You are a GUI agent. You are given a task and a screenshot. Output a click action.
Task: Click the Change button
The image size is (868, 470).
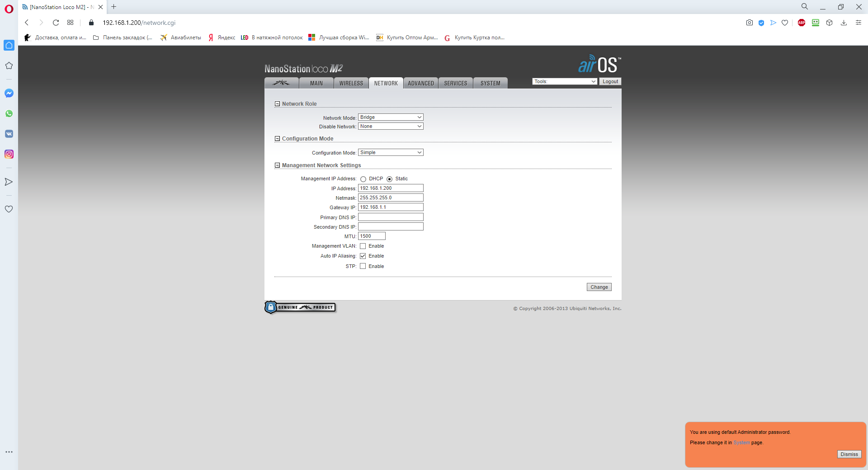[599, 287]
